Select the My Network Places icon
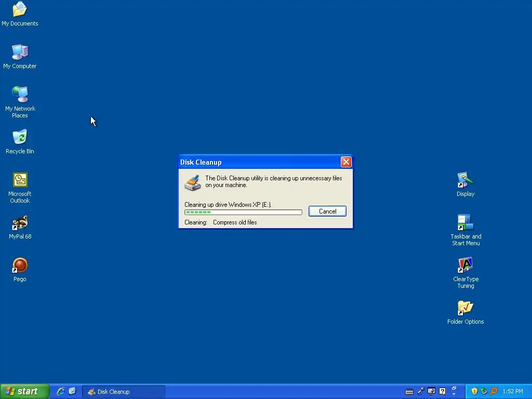Image resolution: width=532 pixels, height=399 pixels. tap(20, 102)
